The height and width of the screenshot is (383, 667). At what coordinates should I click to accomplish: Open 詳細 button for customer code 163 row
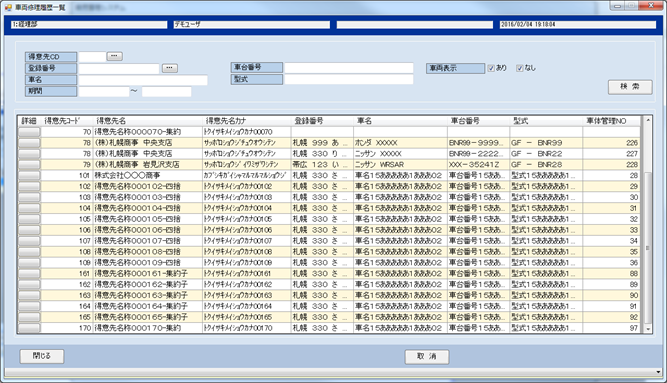click(x=29, y=295)
